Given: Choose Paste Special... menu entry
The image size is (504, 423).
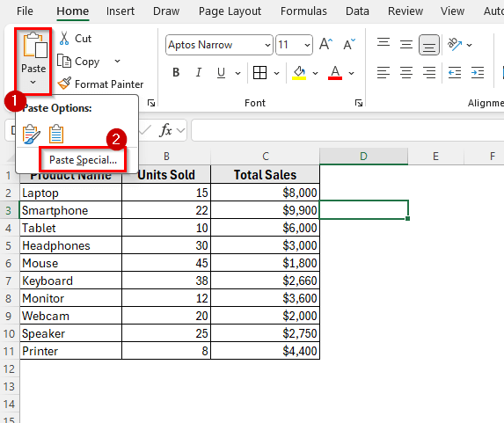Looking at the screenshot, I should tap(83, 160).
